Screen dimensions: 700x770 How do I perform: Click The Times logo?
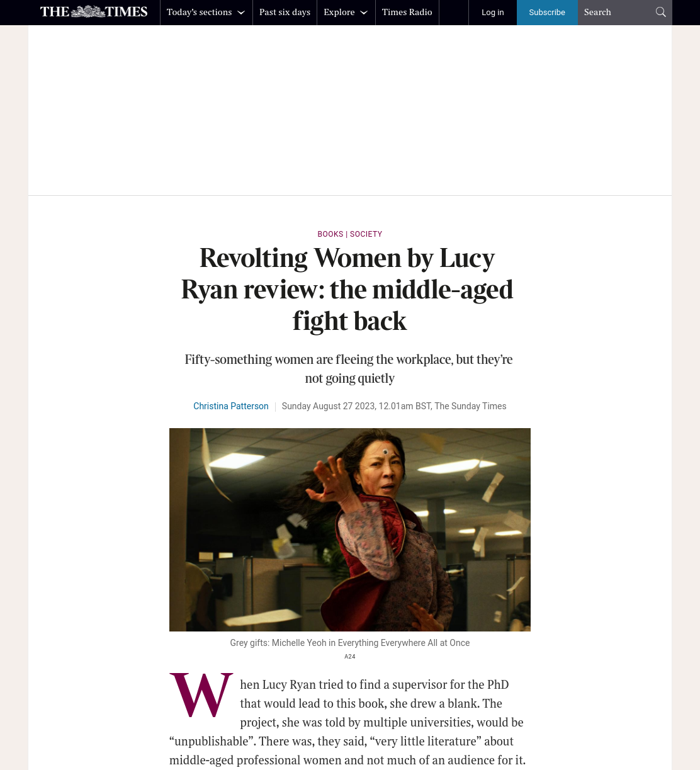(x=94, y=12)
